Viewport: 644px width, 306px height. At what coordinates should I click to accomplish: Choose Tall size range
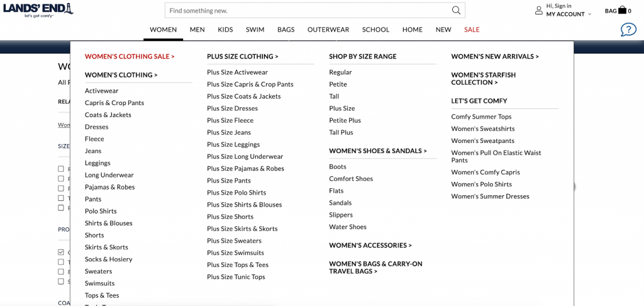334,96
